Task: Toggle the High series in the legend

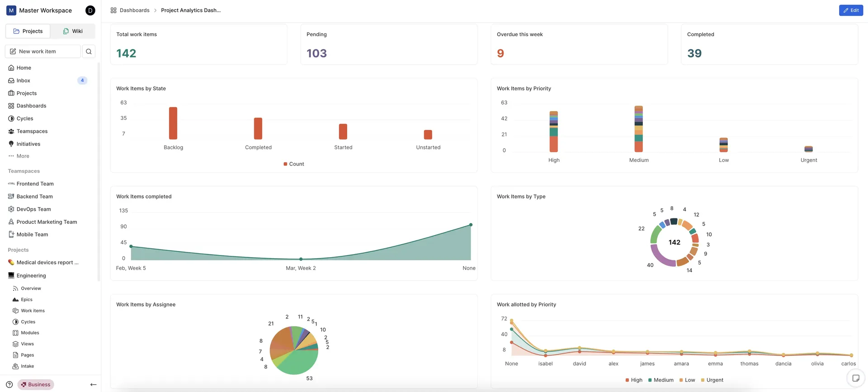Action: (634, 380)
